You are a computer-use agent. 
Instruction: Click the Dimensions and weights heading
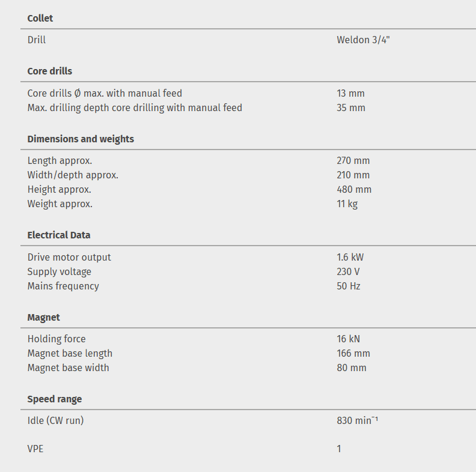(81, 139)
